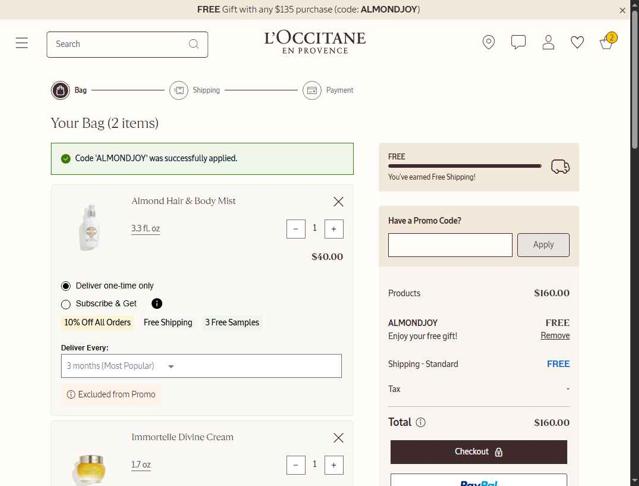Focus the Search input field
This screenshot has height=486, width=639.
pyautogui.click(x=127, y=44)
